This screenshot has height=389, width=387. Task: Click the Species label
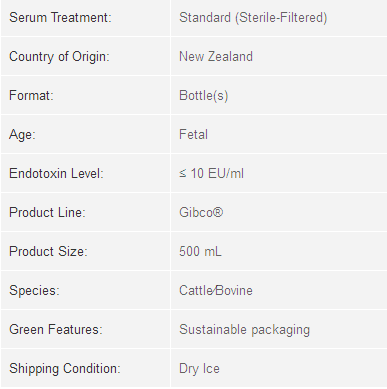click(x=34, y=291)
